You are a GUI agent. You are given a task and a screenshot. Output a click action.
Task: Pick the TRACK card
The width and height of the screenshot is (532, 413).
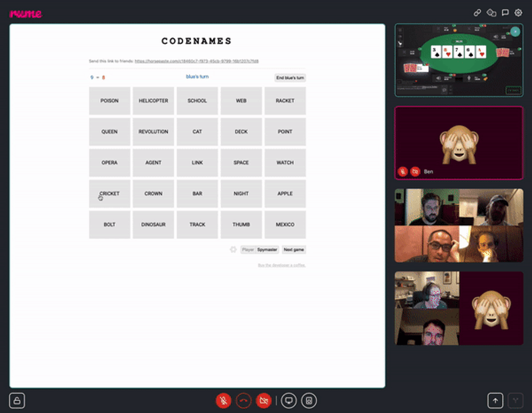(197, 224)
